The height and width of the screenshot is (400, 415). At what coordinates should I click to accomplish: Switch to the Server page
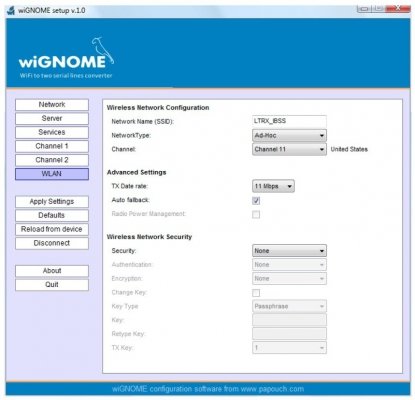click(52, 119)
